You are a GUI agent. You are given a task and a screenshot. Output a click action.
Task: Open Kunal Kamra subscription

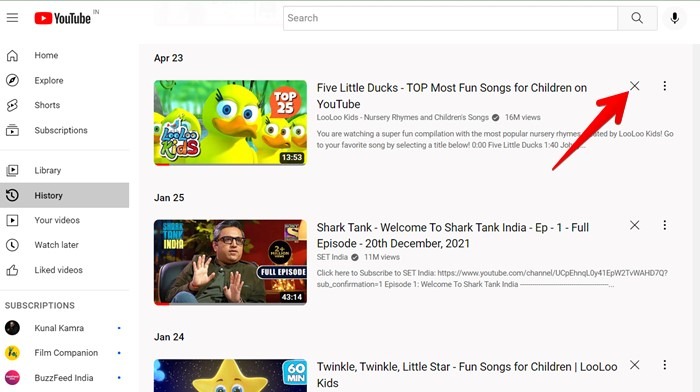click(x=65, y=328)
